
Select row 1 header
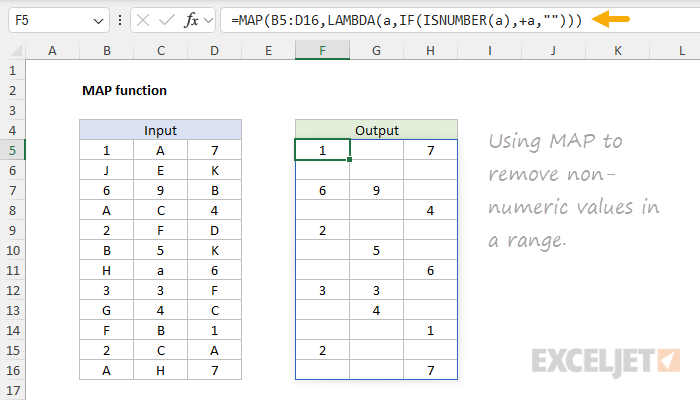(x=12, y=71)
